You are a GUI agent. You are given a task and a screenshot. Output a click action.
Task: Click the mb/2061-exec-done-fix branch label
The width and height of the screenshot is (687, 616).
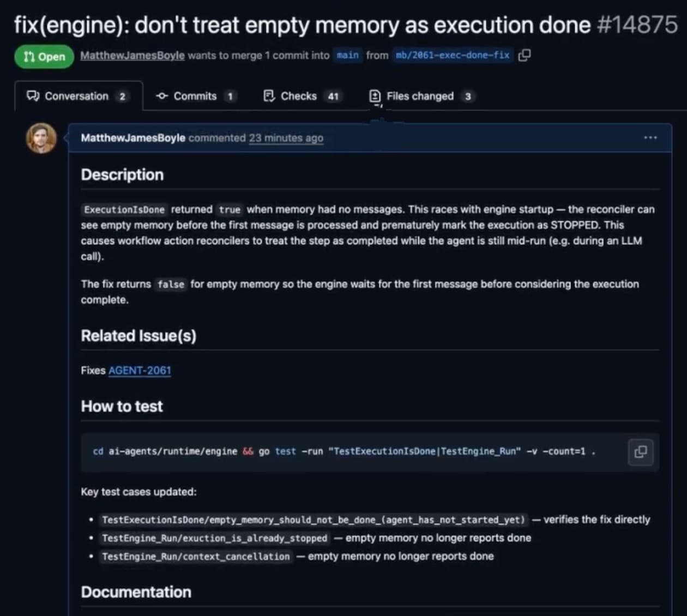click(x=453, y=55)
